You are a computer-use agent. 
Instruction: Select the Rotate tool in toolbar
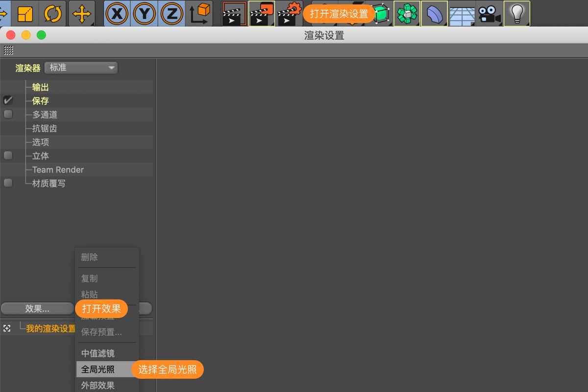click(53, 13)
